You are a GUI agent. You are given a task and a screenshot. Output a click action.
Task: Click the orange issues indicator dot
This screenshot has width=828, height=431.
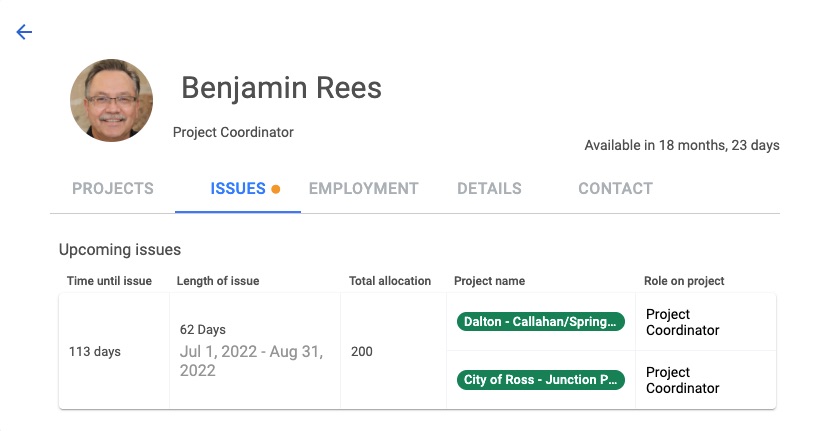(276, 189)
